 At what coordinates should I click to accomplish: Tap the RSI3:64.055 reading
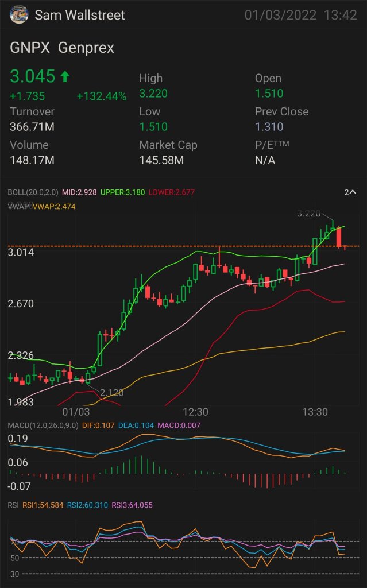pyautogui.click(x=132, y=505)
